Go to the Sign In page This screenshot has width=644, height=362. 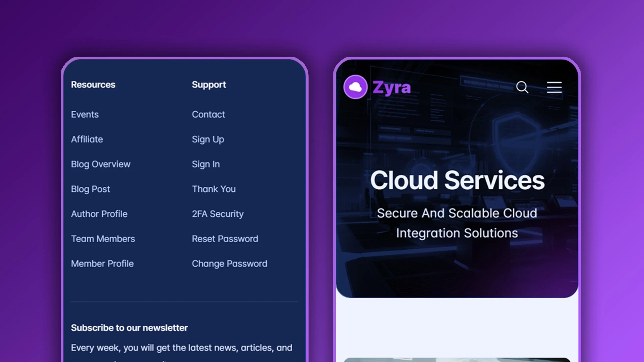click(x=206, y=164)
